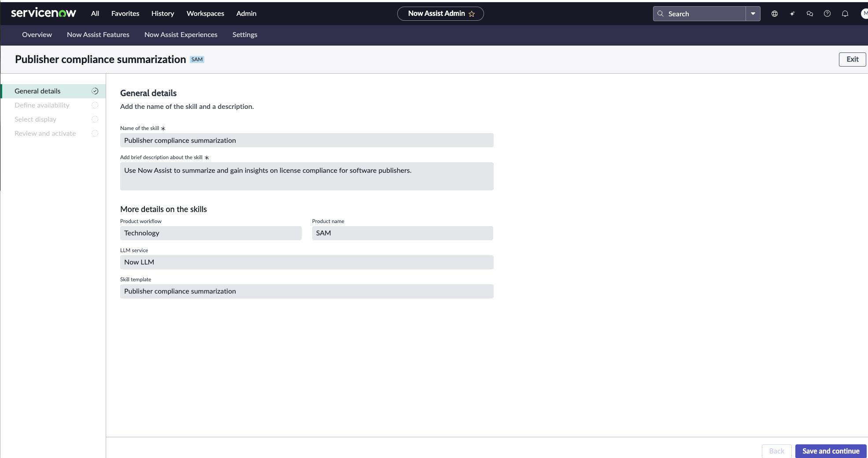Image resolution: width=868 pixels, height=458 pixels.
Task: Open the chat conversations icon
Action: click(810, 14)
